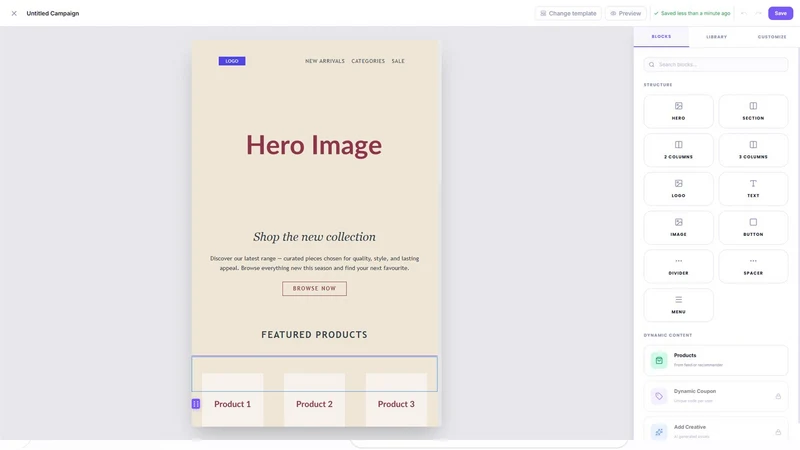Select the Product 3 card
Screen dimensions: 800x450
pos(396,401)
